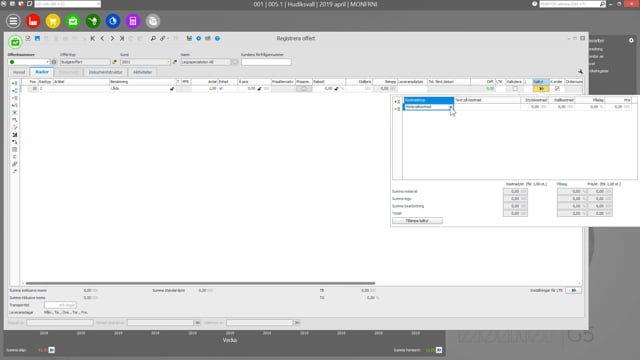Click the Inställningar för LTK arrow button
Image resolution: width=640 pixels, height=360 pixels.
click(x=573, y=290)
